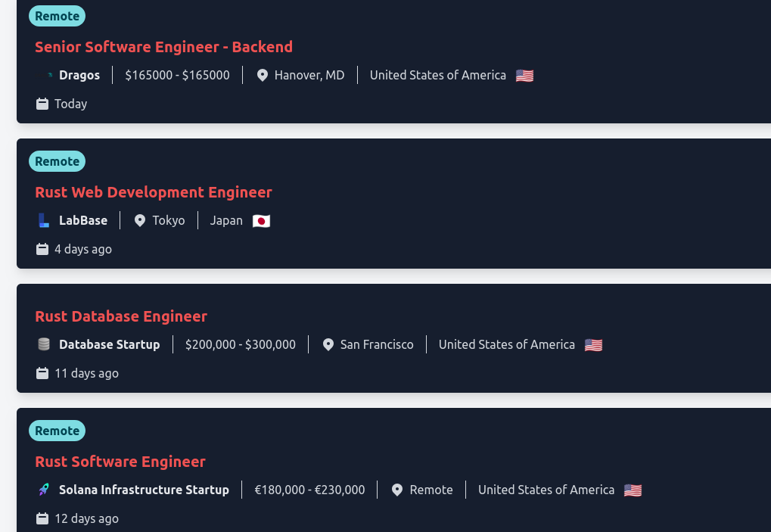Click the Remote badge on the Solana job

pyautogui.click(x=57, y=431)
